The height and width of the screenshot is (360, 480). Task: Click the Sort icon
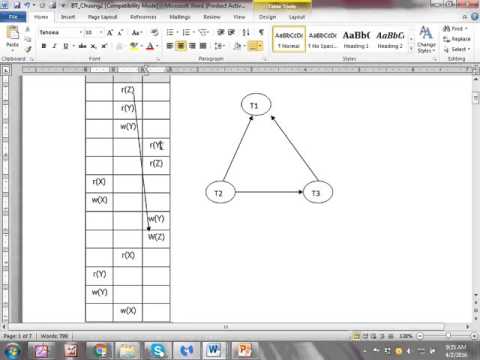coord(246,32)
